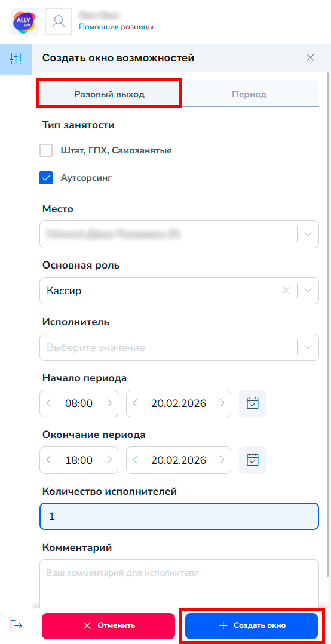
Task: Click the Комментарий text area
Action: pos(179,583)
